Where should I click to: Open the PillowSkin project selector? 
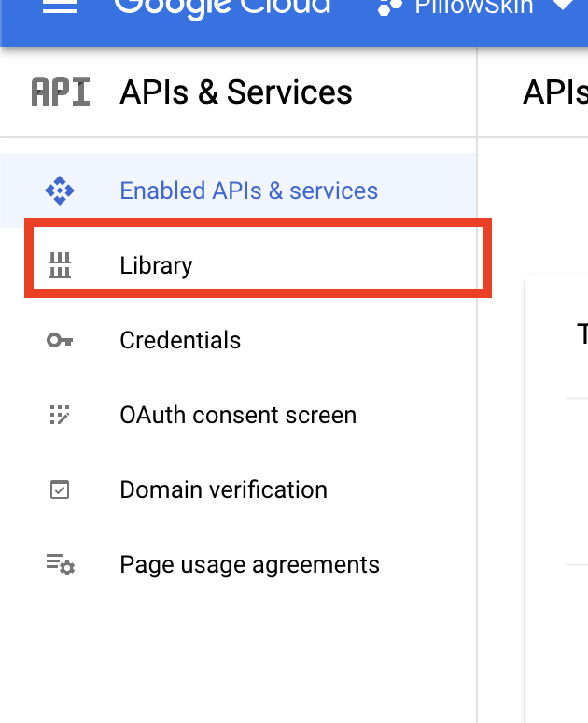tap(477, 7)
